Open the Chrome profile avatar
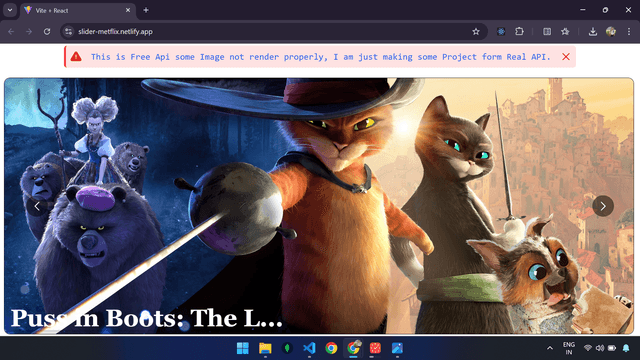The width and height of the screenshot is (640, 360). point(611,31)
